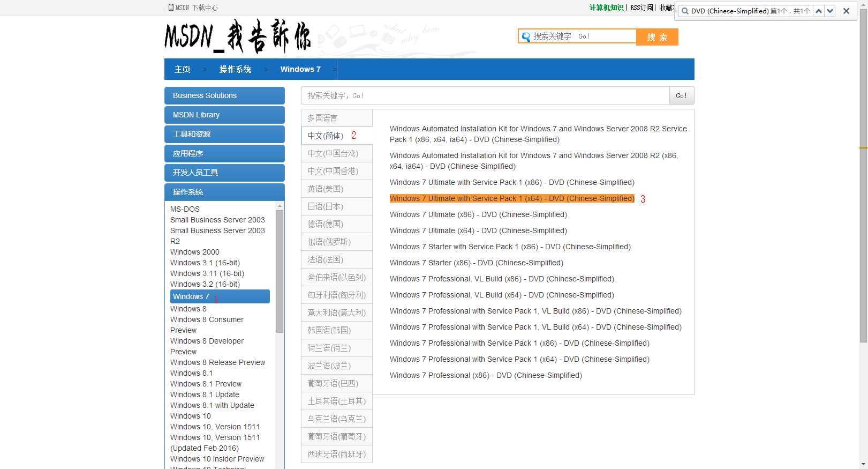Viewport: 868px width, 469px height.
Task: Go to next find result arrow
Action: (830, 11)
